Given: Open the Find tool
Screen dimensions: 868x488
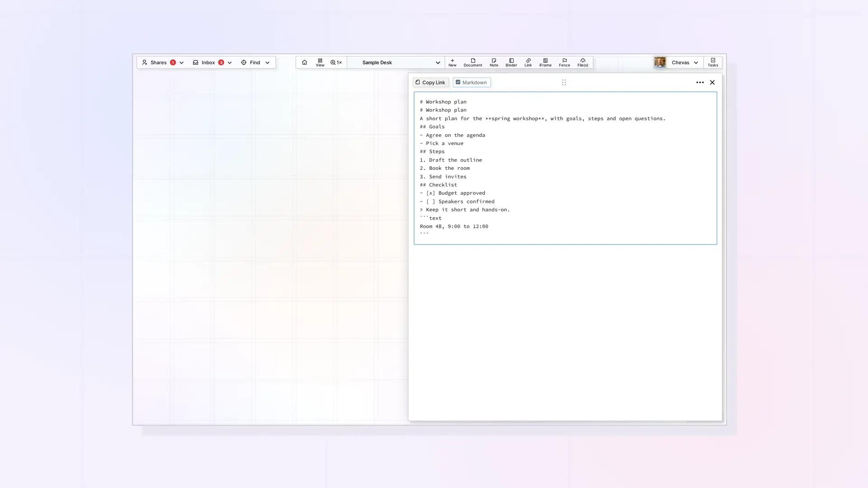Looking at the screenshot, I should tap(250, 62).
